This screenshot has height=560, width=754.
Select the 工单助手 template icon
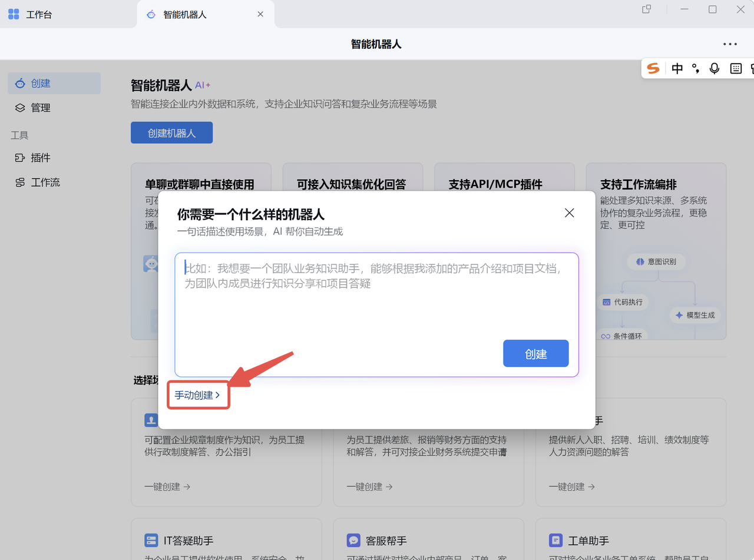[x=555, y=540]
